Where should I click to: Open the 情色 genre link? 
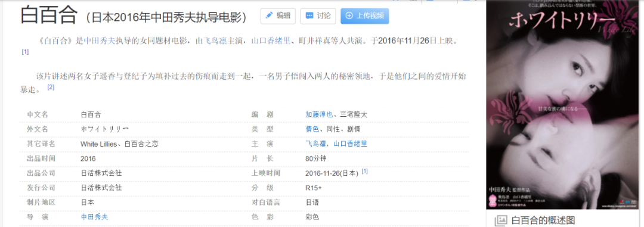click(x=312, y=129)
